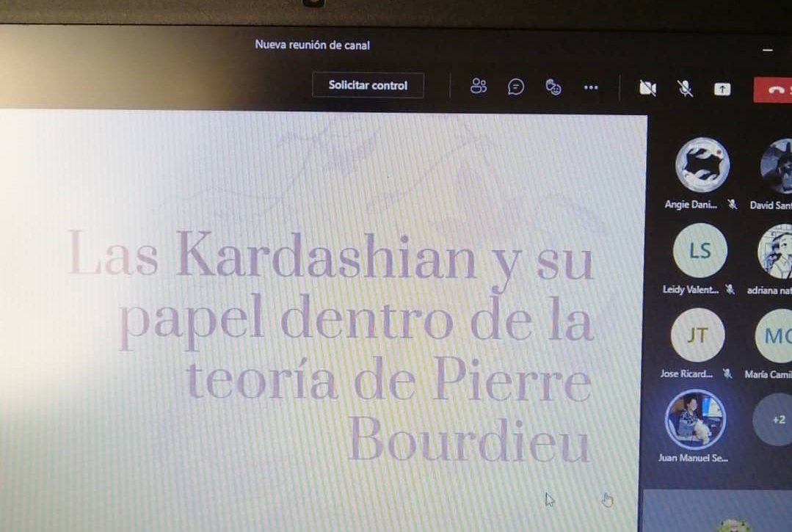The image size is (792, 532).
Task: Open the meeting chat icon
Action: click(x=515, y=87)
